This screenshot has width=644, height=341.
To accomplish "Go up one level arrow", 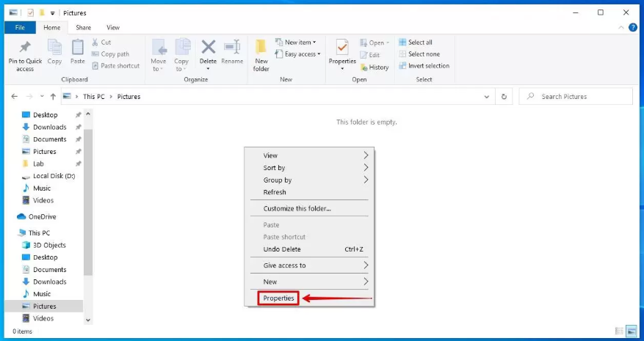I will point(53,96).
